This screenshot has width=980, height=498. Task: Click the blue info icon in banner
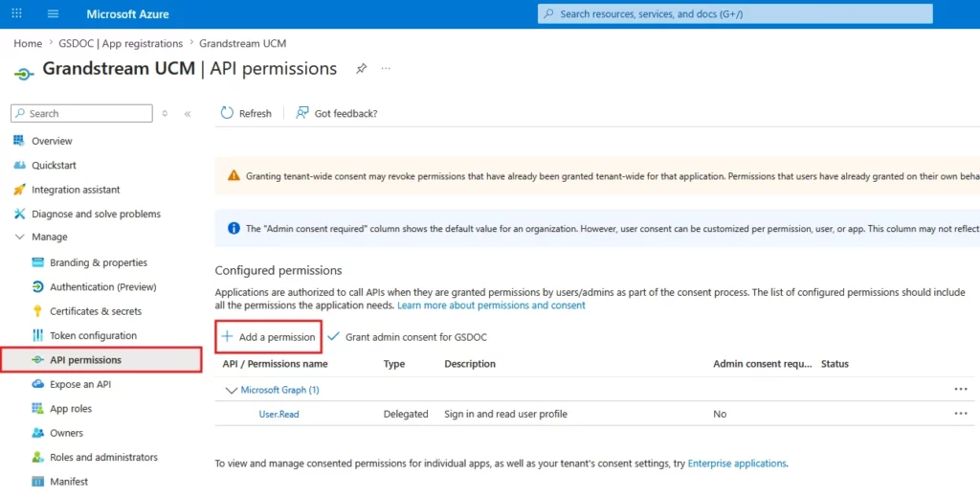tap(234, 228)
